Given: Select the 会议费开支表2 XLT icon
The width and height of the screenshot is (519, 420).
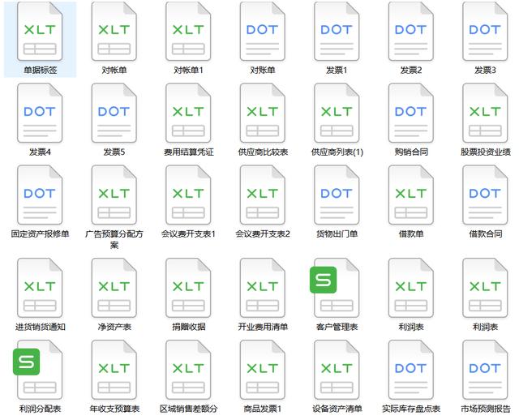Looking at the screenshot, I should click(262, 195).
